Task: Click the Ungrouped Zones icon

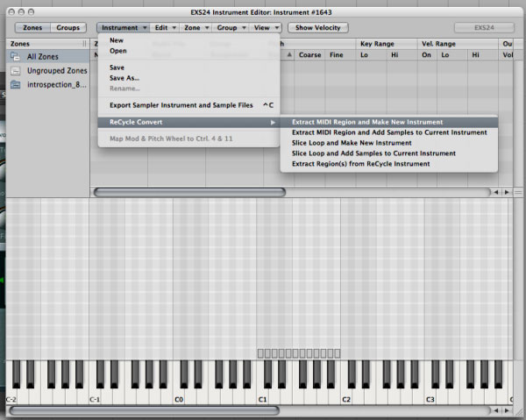Action: (15, 70)
